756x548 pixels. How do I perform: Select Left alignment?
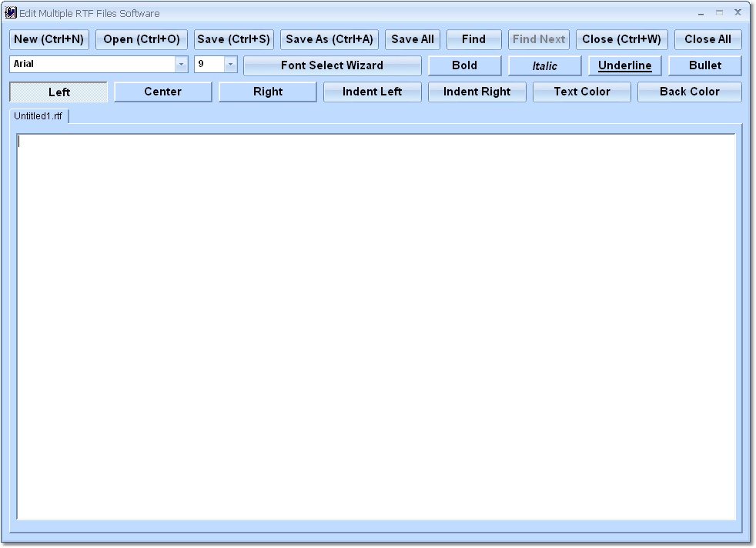59,92
